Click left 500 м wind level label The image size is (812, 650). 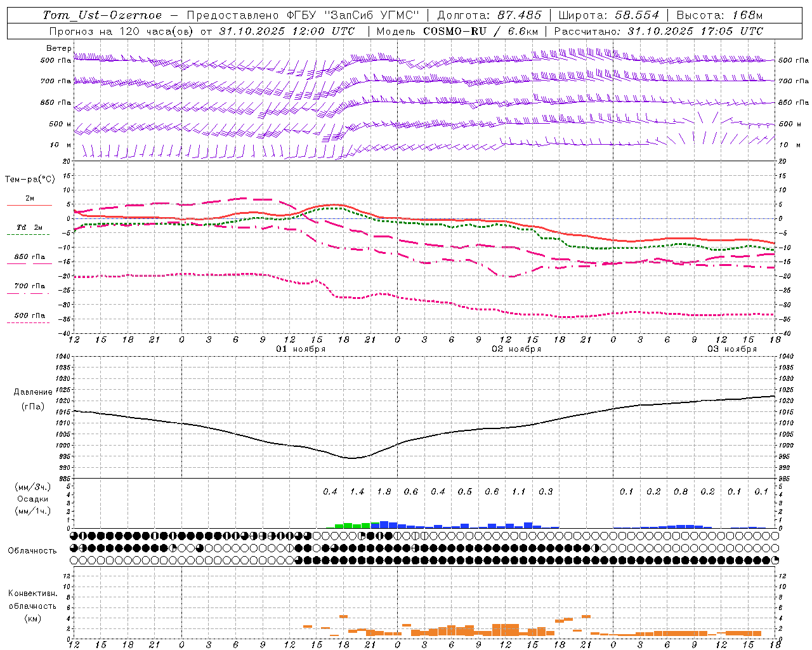point(60,124)
